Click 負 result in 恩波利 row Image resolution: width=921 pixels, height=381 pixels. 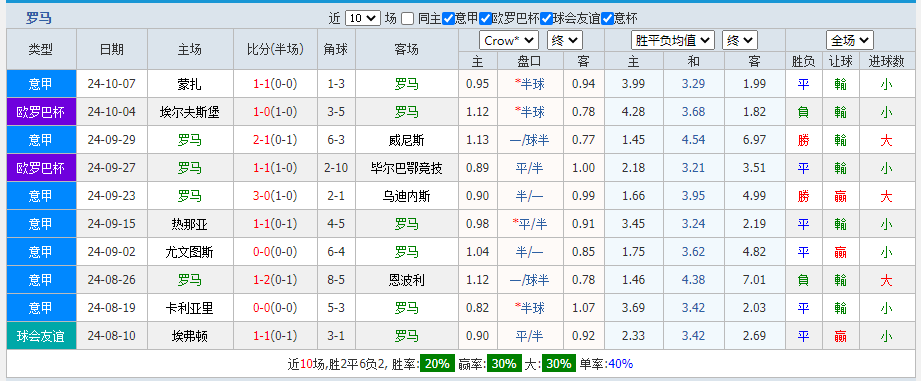(803, 281)
